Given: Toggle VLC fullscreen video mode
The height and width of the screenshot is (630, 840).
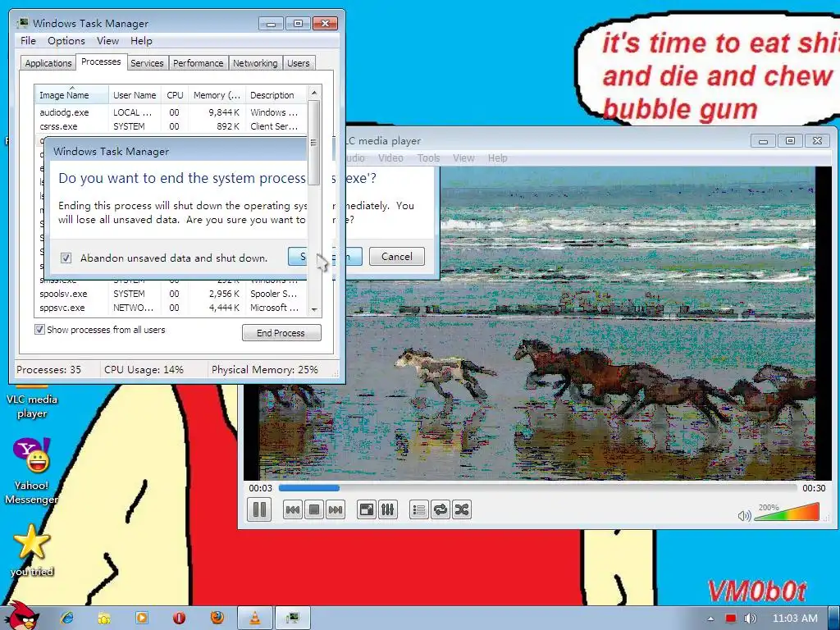Looking at the screenshot, I should click(367, 509).
